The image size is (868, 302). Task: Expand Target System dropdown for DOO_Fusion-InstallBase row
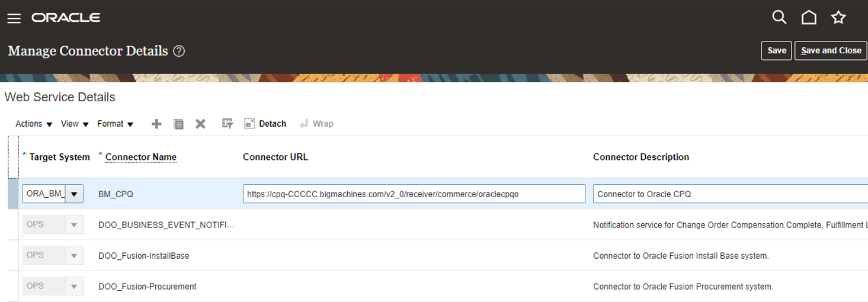(74, 255)
